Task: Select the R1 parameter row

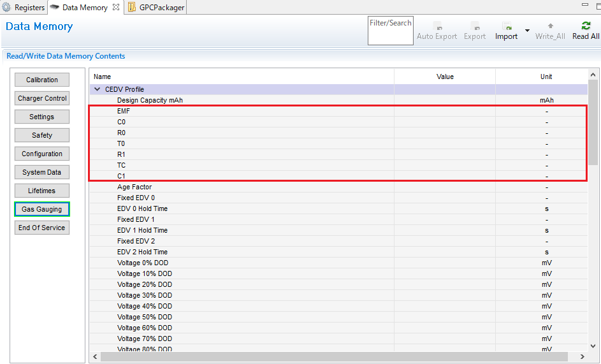Action: (x=338, y=154)
